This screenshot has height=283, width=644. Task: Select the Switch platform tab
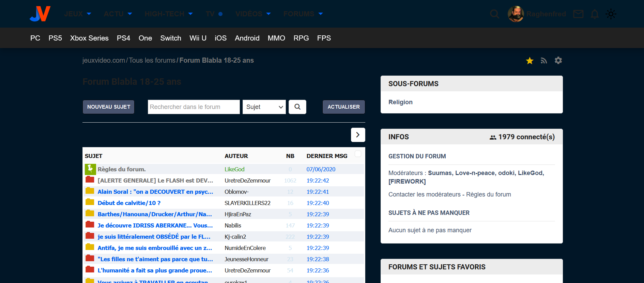click(x=171, y=38)
